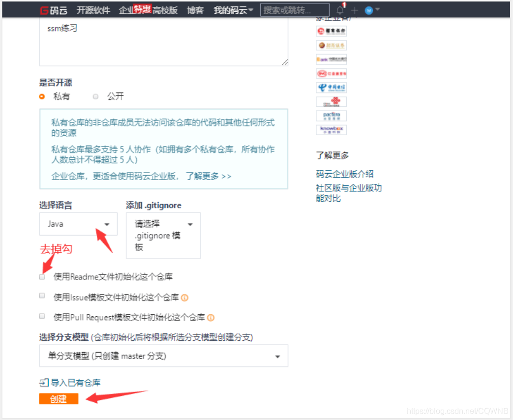Viewport: 513px width, 420px height.
Task: Click the import repository icon
Action: [44, 383]
